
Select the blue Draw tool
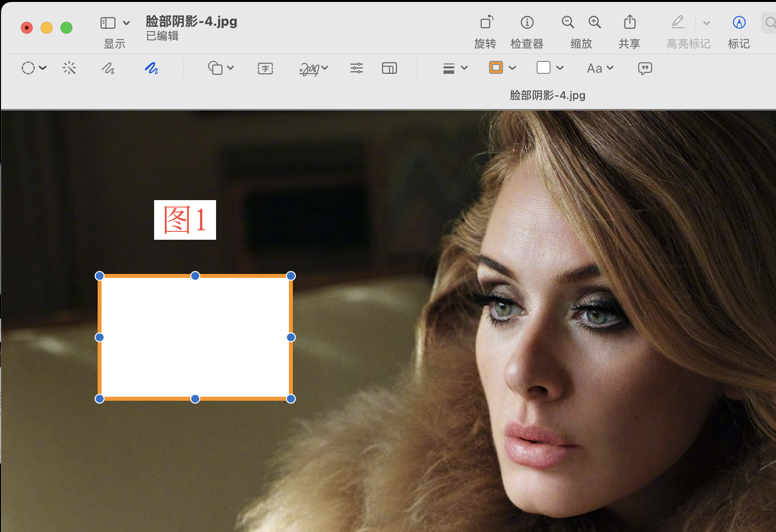pos(151,68)
